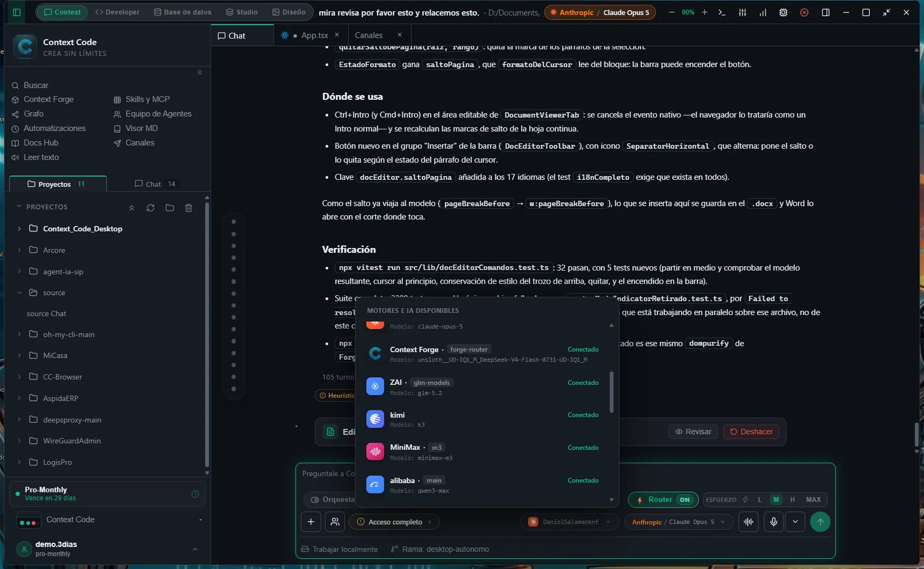Click the alibaba provider icon
Image resolution: width=924 pixels, height=569 pixels.
coord(375,485)
